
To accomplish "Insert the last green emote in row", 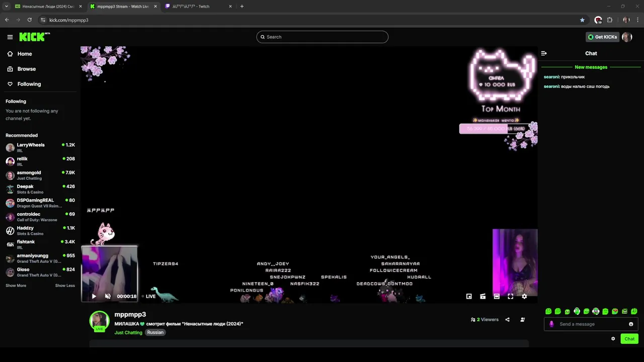I will [x=634, y=311].
